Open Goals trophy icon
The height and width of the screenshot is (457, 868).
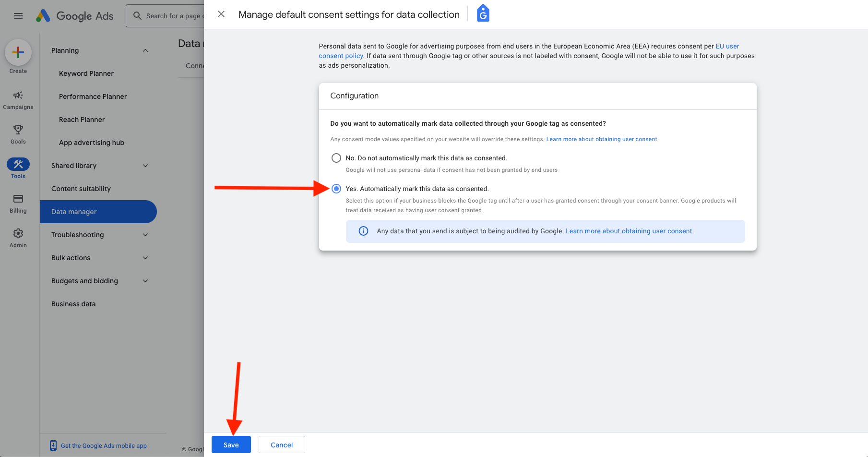[x=18, y=130]
